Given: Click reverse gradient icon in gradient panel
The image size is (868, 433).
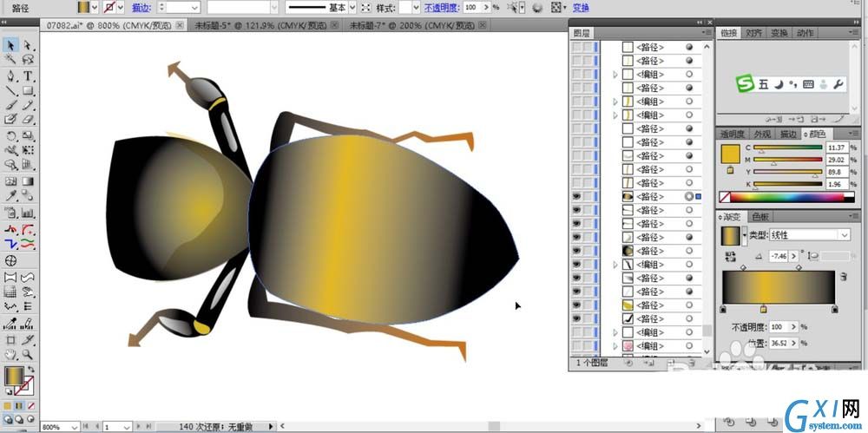Looking at the screenshot, I should [x=730, y=256].
